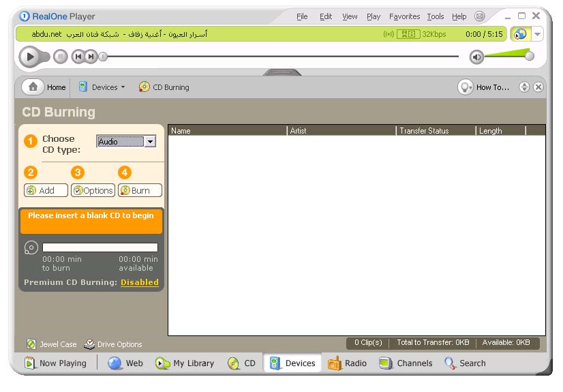Open the message center envelope icon
Viewport: 563px width, 392px height.
(x=479, y=16)
